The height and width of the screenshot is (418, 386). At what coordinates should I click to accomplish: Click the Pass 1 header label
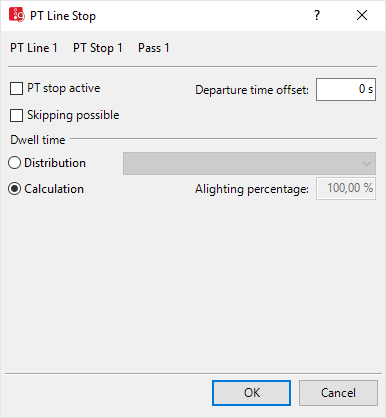pyautogui.click(x=154, y=48)
